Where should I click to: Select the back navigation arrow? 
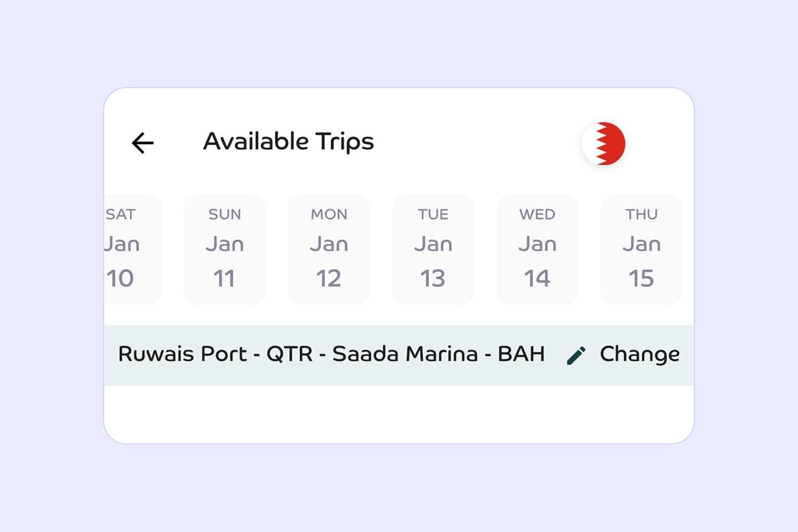coord(142,143)
